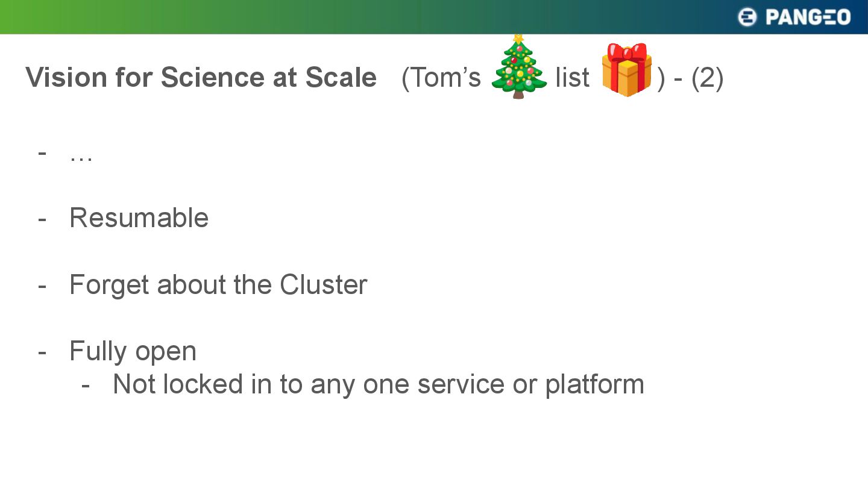Click the dash before "Forget about the Cluster"
868x488 pixels.
coord(42,286)
